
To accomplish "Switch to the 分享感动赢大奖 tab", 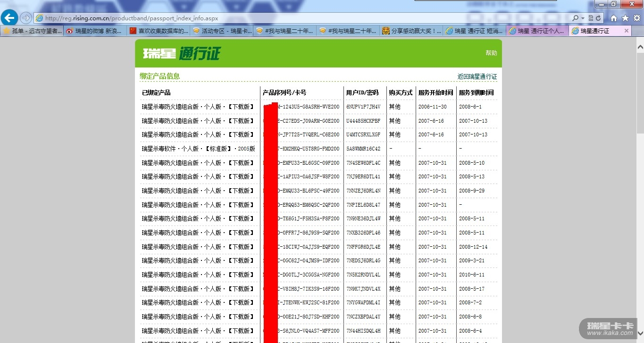I will click(x=412, y=31).
